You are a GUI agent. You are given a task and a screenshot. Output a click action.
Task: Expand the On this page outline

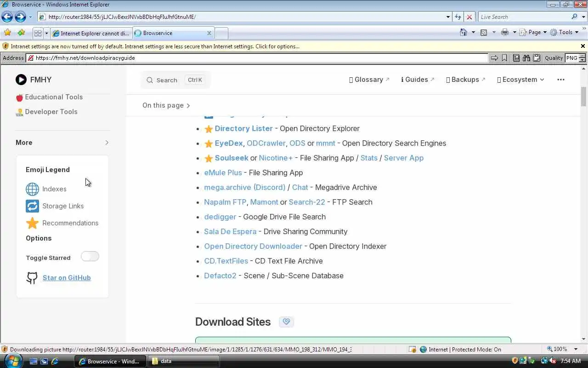point(166,105)
